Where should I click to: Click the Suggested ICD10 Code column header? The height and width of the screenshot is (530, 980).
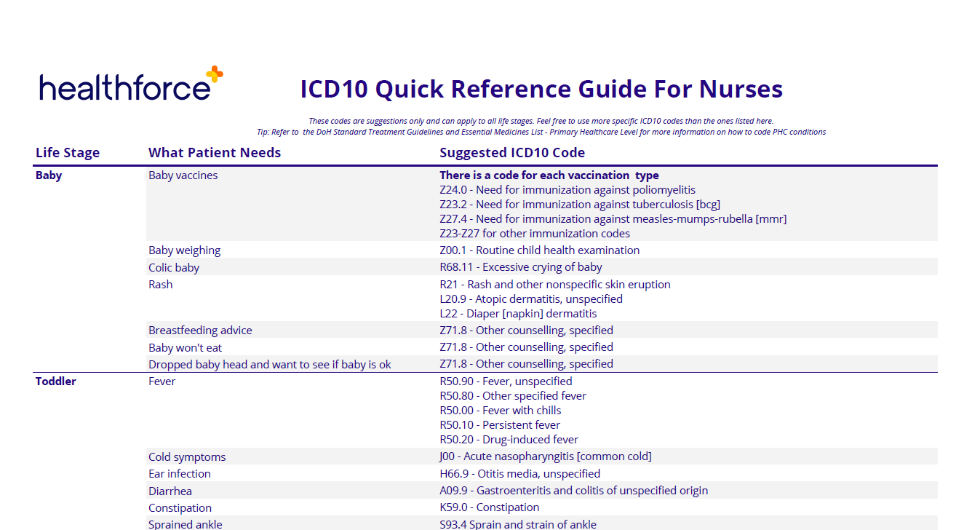(511, 152)
